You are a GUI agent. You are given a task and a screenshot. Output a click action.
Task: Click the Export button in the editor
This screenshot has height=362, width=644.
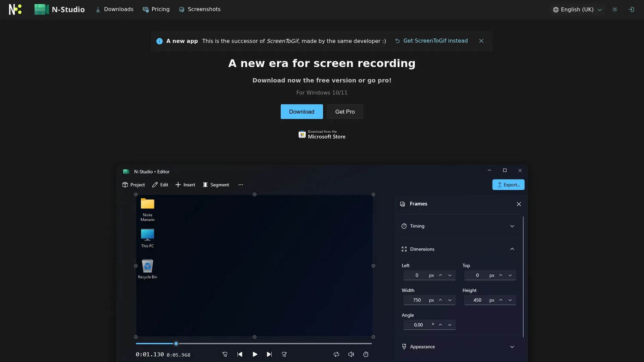(508, 185)
